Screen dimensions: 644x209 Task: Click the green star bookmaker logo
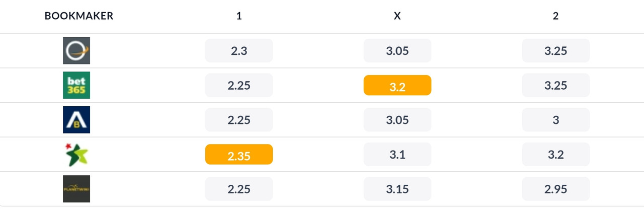pos(76,154)
